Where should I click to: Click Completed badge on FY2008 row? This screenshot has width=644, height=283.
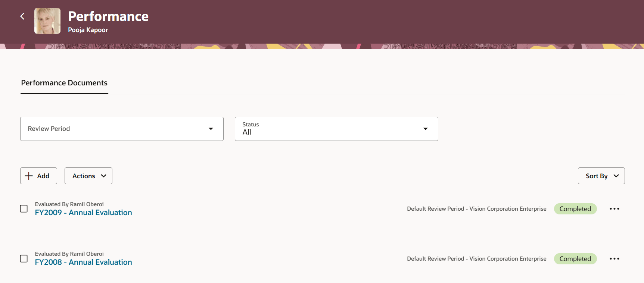tap(575, 259)
